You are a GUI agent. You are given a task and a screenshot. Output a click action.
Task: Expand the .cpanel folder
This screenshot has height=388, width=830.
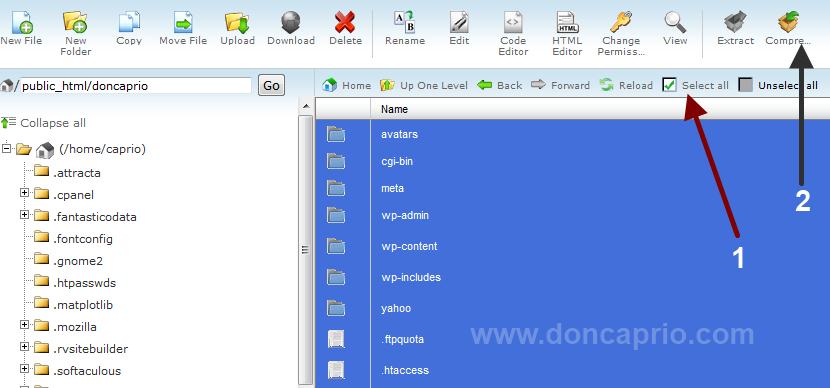tap(24, 193)
